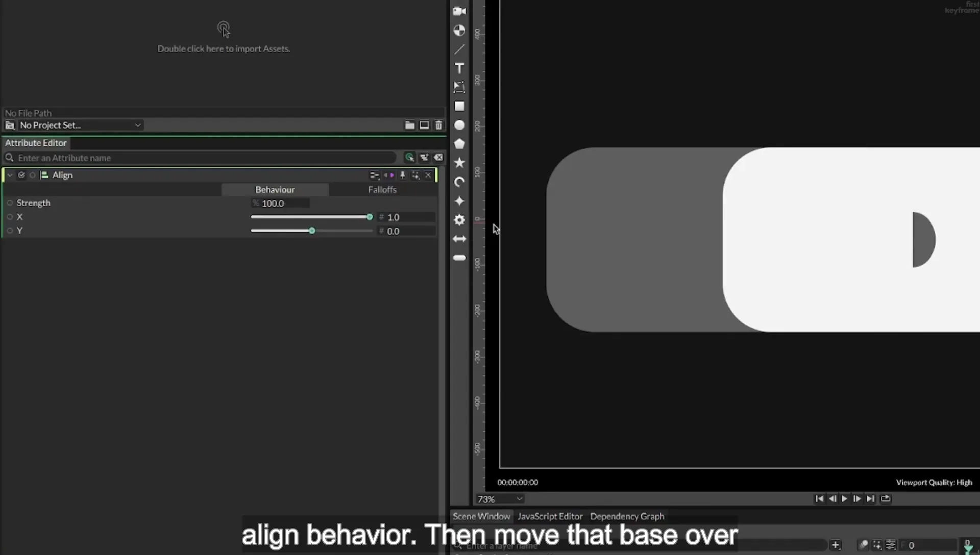Play the animation
This screenshot has width=980, height=555.
pos(844,498)
